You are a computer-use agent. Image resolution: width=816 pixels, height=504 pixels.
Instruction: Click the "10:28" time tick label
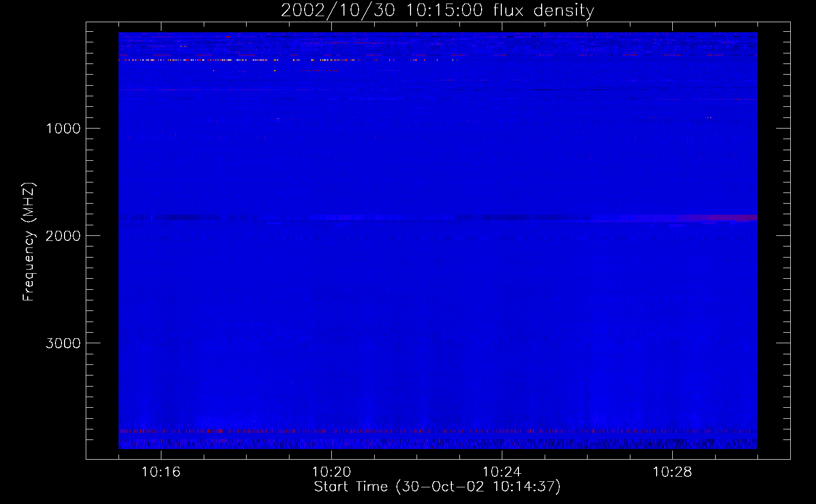(672, 472)
